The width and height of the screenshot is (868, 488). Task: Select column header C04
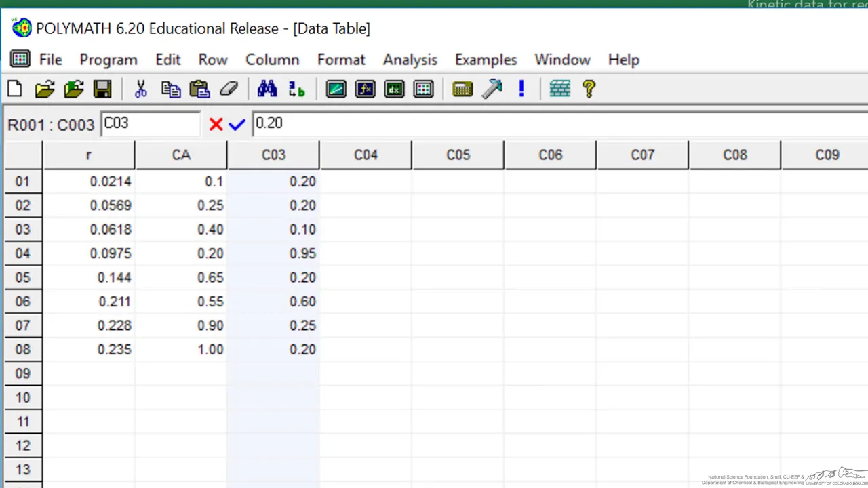click(366, 155)
